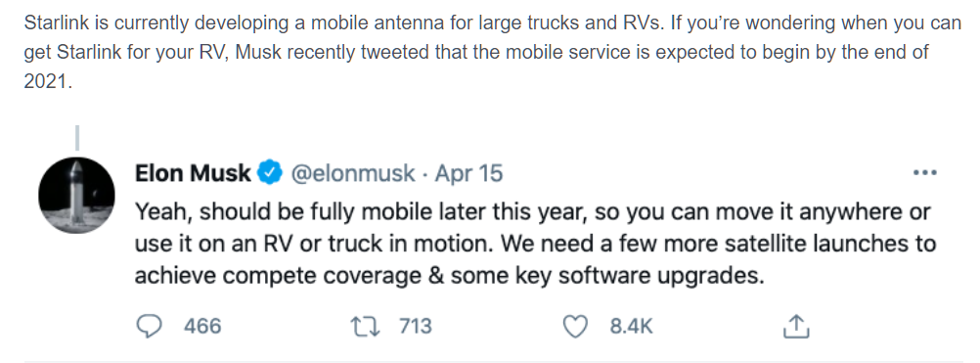Click the blue verified badge
Screen dimensions: 980x363
coord(270,173)
